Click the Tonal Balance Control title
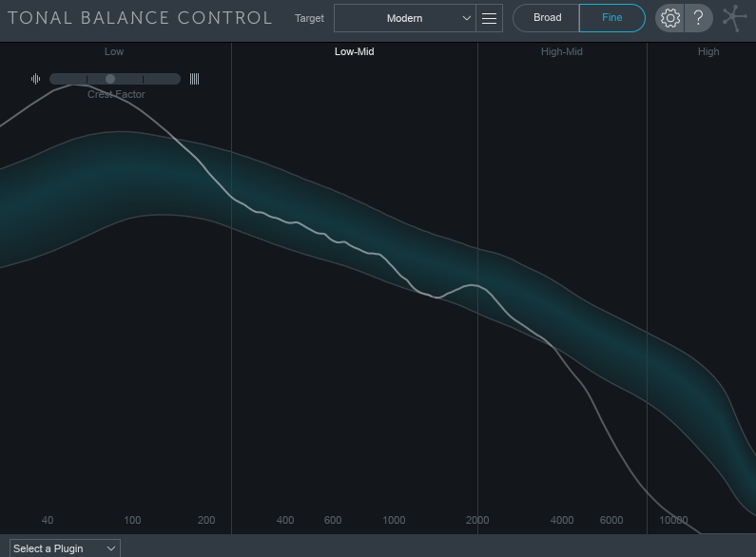This screenshot has height=557, width=756. click(140, 18)
